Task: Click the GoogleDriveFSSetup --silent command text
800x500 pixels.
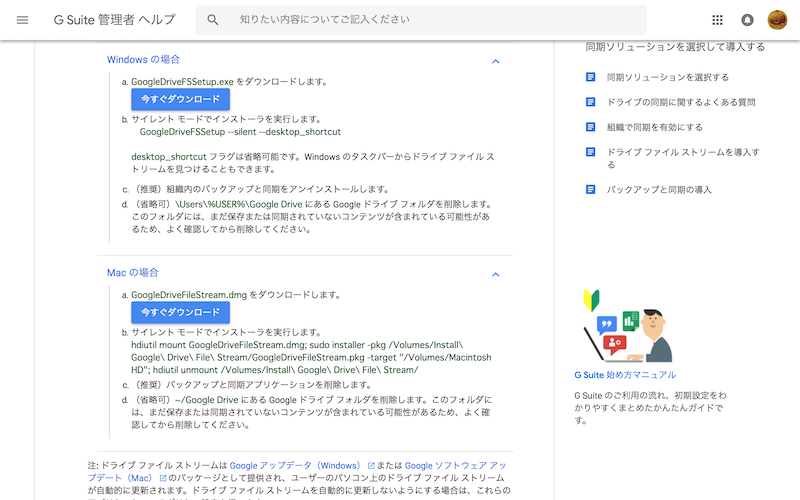Action: click(x=240, y=132)
